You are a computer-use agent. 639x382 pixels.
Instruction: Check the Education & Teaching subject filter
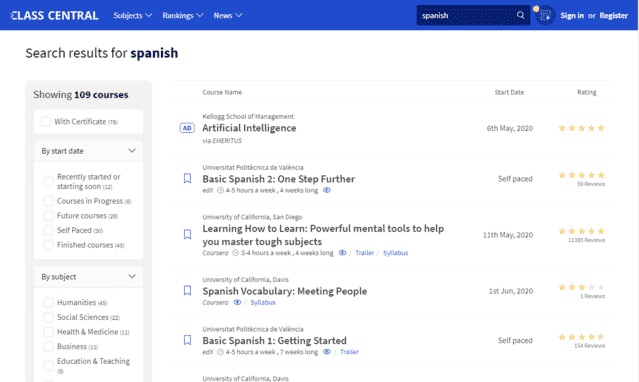click(x=48, y=366)
